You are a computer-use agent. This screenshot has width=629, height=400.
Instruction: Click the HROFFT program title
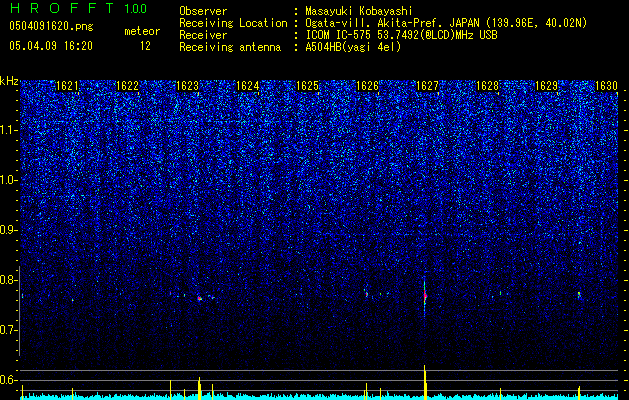click(62, 8)
